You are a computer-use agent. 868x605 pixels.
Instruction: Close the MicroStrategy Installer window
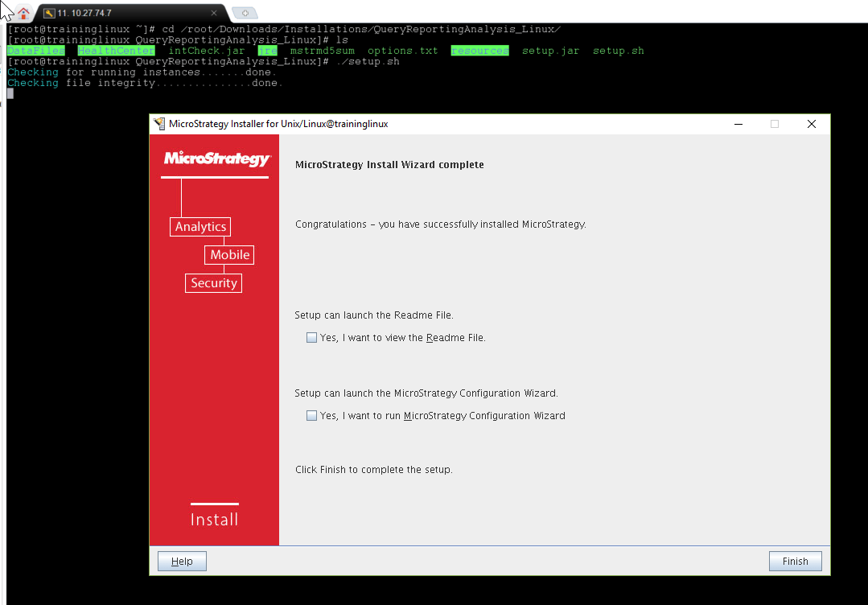(x=811, y=124)
